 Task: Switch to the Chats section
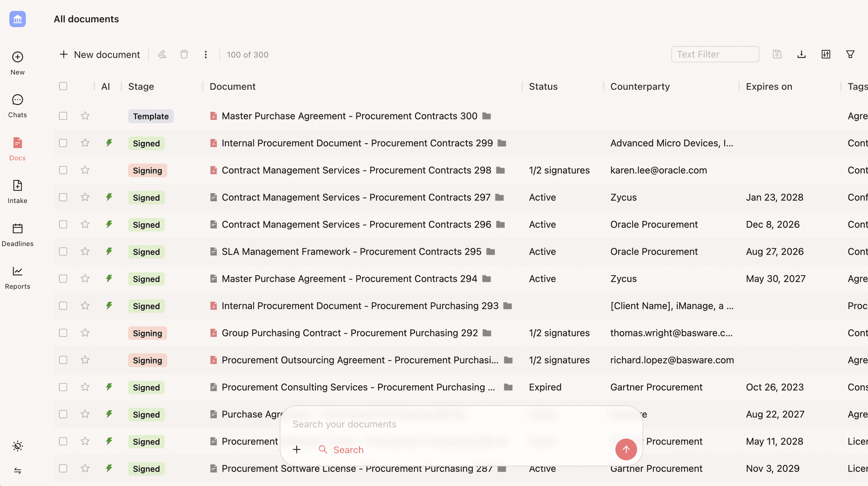point(17,105)
